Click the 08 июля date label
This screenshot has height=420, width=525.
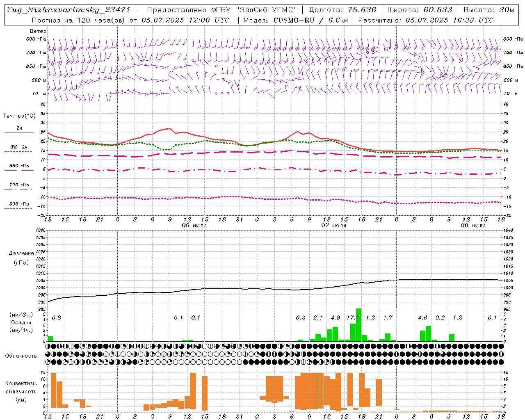(x=473, y=226)
